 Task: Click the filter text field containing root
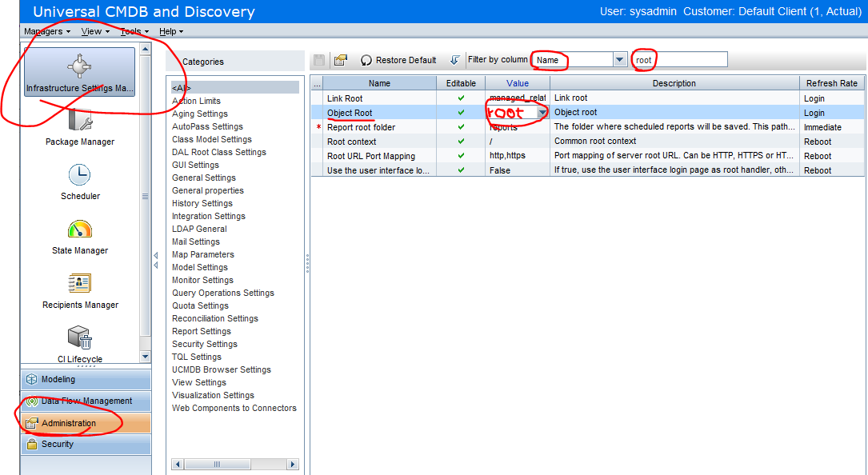(680, 60)
